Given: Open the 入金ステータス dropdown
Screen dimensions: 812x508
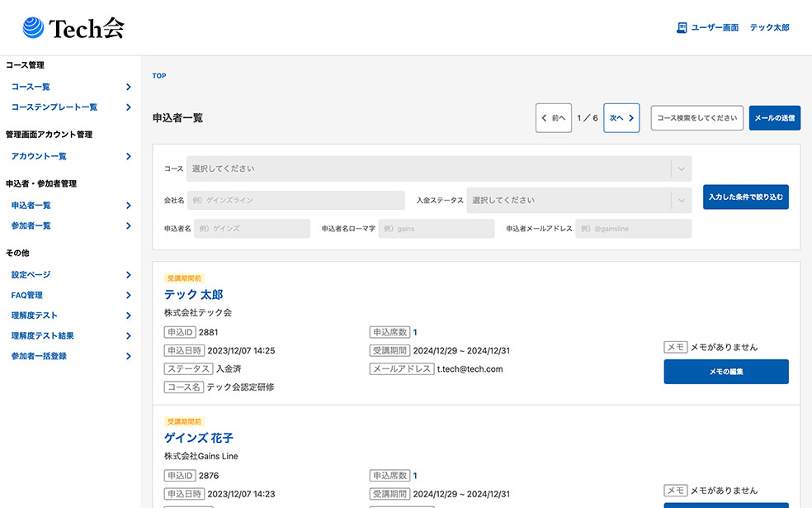Looking at the screenshot, I should pyautogui.click(x=578, y=200).
